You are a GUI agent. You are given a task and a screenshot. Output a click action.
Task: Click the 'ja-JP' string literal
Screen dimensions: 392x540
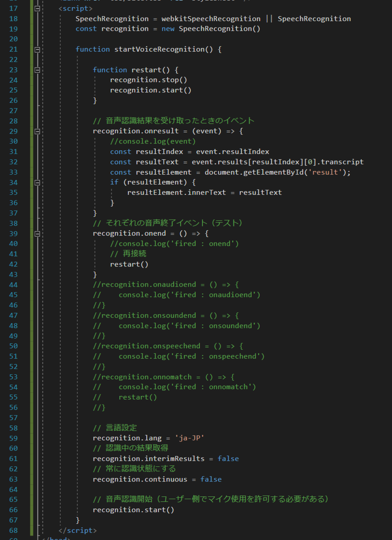[189, 438]
